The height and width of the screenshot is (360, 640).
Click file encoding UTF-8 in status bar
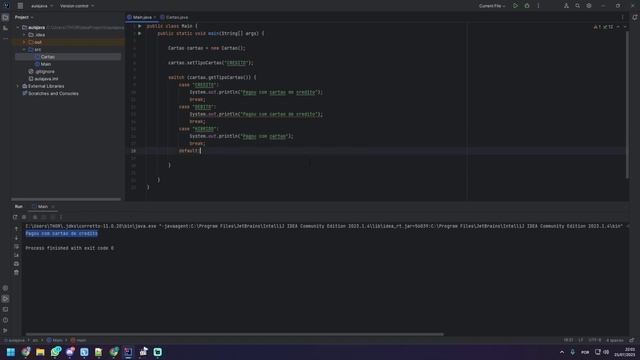tap(595, 340)
